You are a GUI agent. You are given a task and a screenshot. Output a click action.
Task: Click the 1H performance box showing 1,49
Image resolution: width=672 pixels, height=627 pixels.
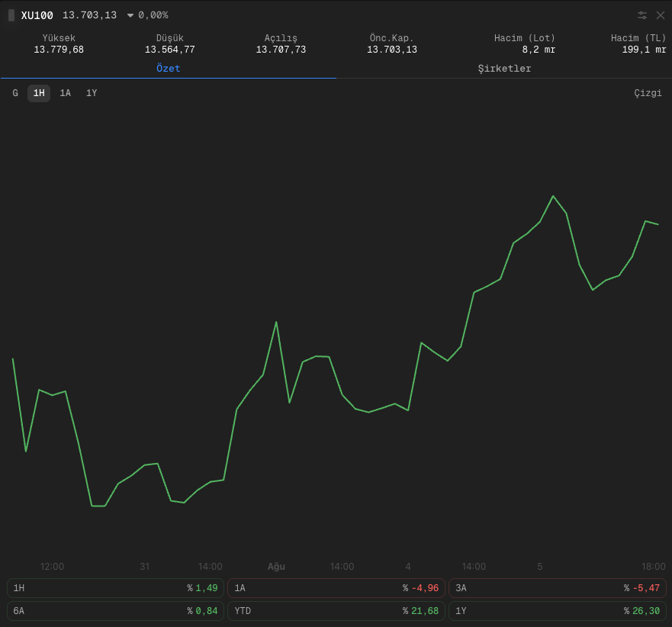coord(115,588)
